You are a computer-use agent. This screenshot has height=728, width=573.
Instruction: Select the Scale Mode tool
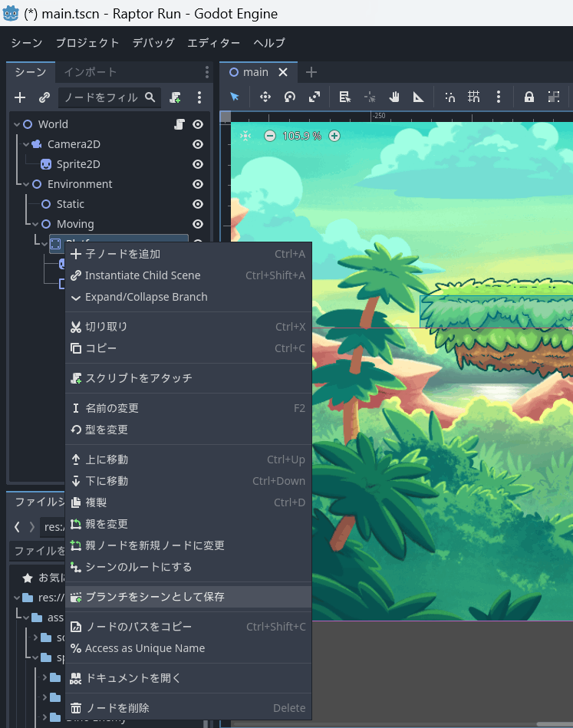coord(314,97)
